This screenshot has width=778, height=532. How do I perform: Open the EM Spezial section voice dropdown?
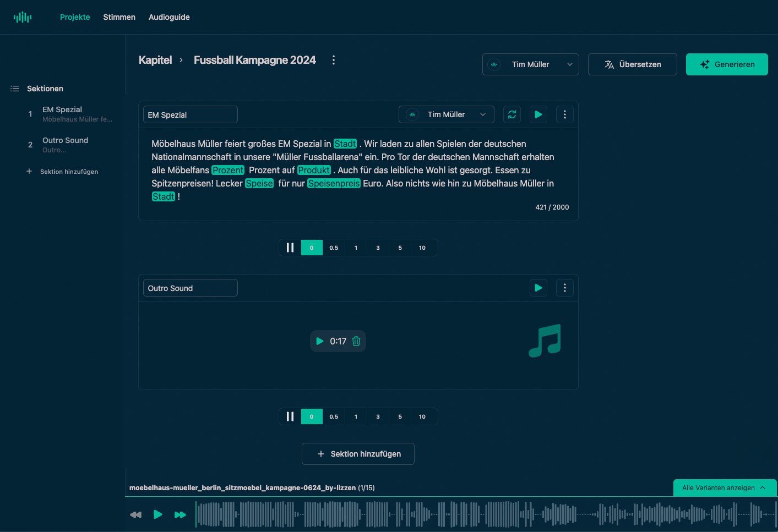[x=446, y=114]
